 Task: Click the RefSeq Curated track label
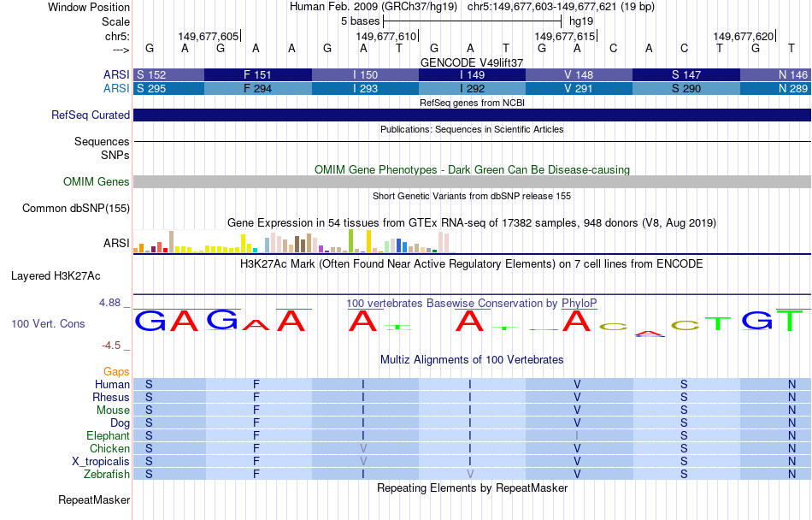[x=90, y=115]
